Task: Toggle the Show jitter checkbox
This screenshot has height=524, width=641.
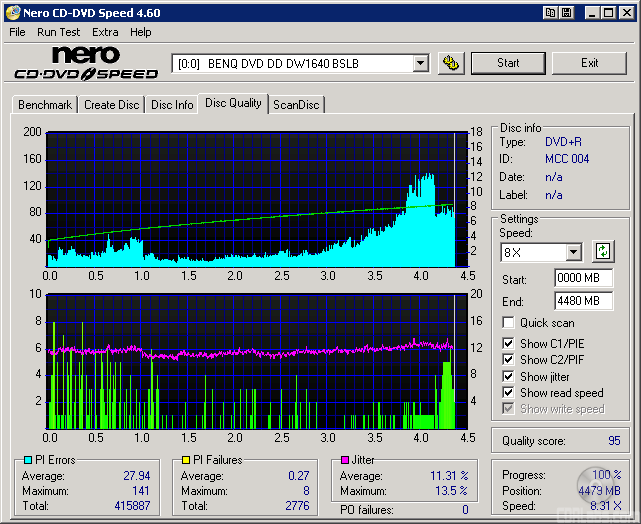Action: pyautogui.click(x=509, y=377)
